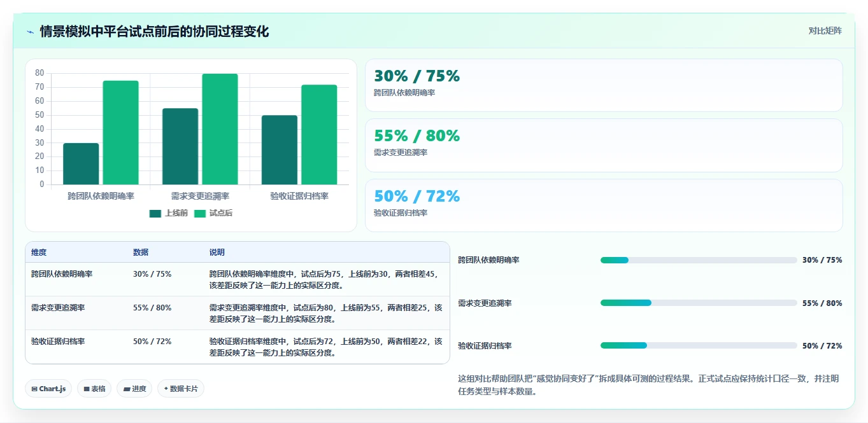Click 55% / 80% value after progress bar

(x=822, y=303)
